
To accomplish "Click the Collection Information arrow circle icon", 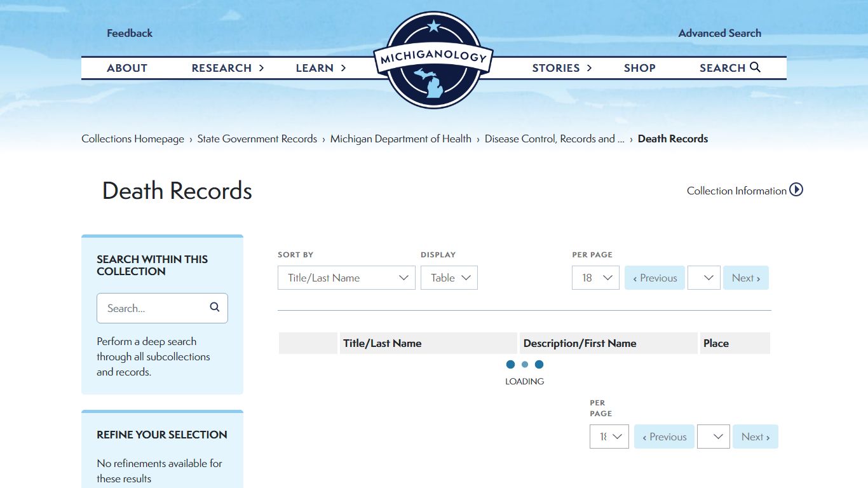I will 796,190.
